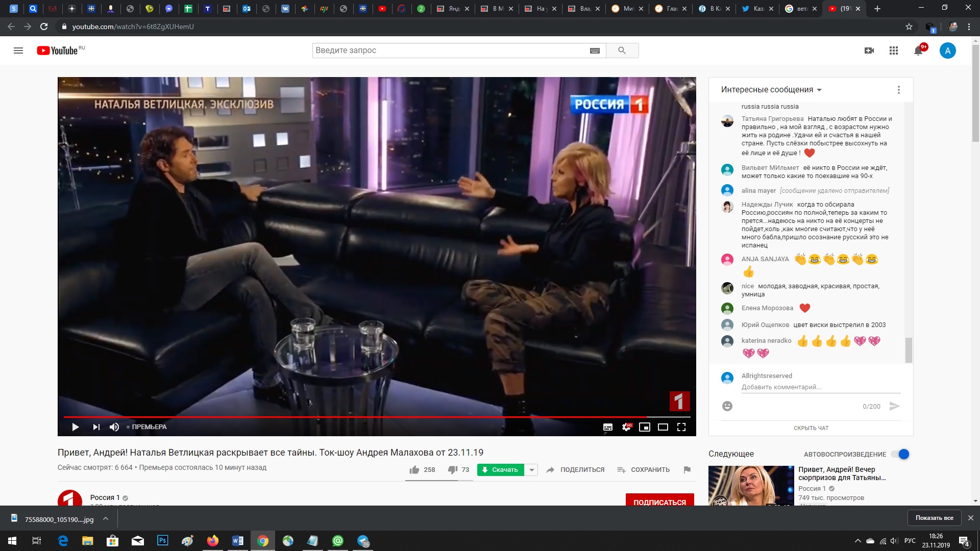Focus the Добавить комментарий chat input

point(821,387)
